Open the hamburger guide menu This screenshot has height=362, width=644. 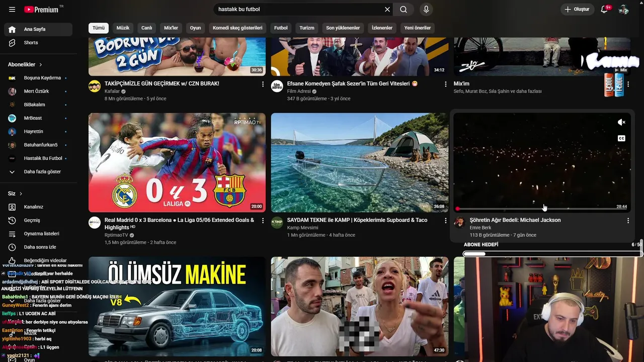(12, 9)
